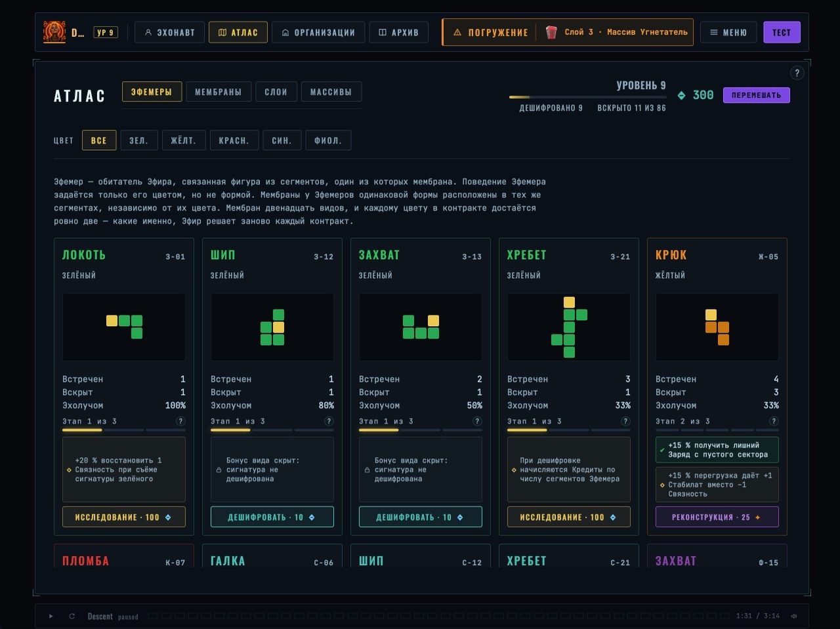Click the Погружение warning triangle icon
The width and height of the screenshot is (840, 629).
(x=457, y=32)
